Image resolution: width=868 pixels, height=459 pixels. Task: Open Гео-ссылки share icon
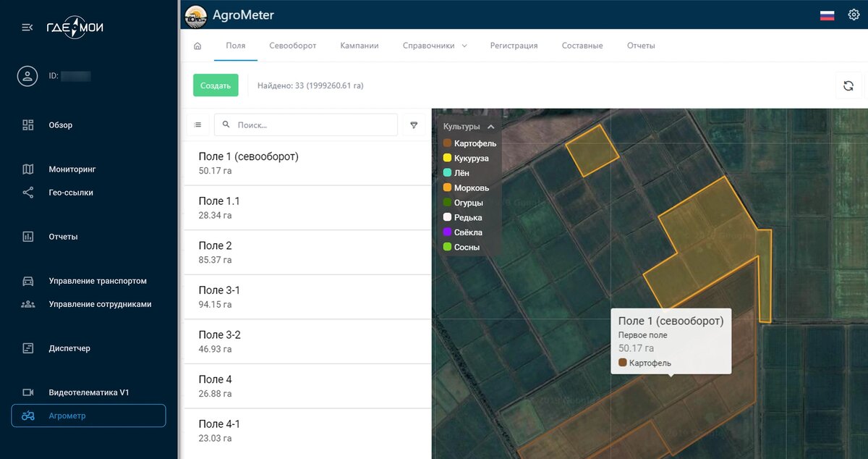pyautogui.click(x=28, y=193)
